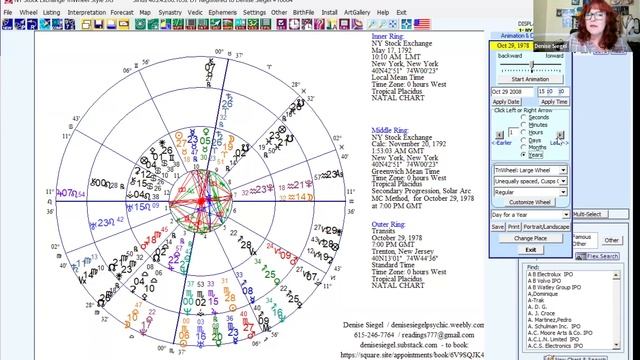
Task: Click the blue four-arrow star toolbar icon
Action: (406, 24)
